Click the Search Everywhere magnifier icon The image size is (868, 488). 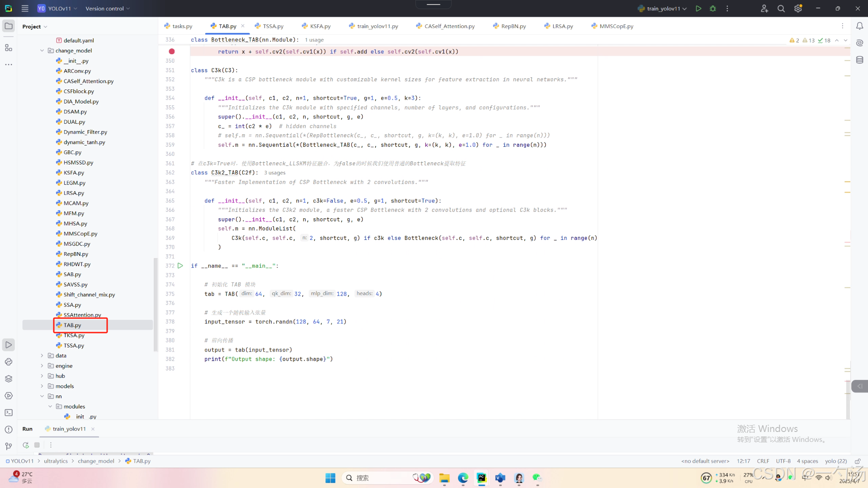(x=781, y=9)
